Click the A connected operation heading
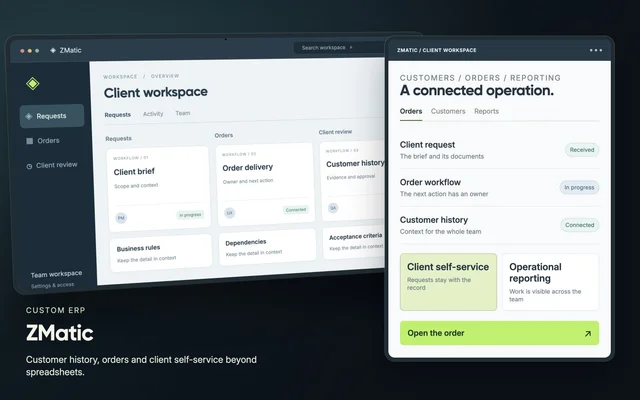 tap(477, 91)
